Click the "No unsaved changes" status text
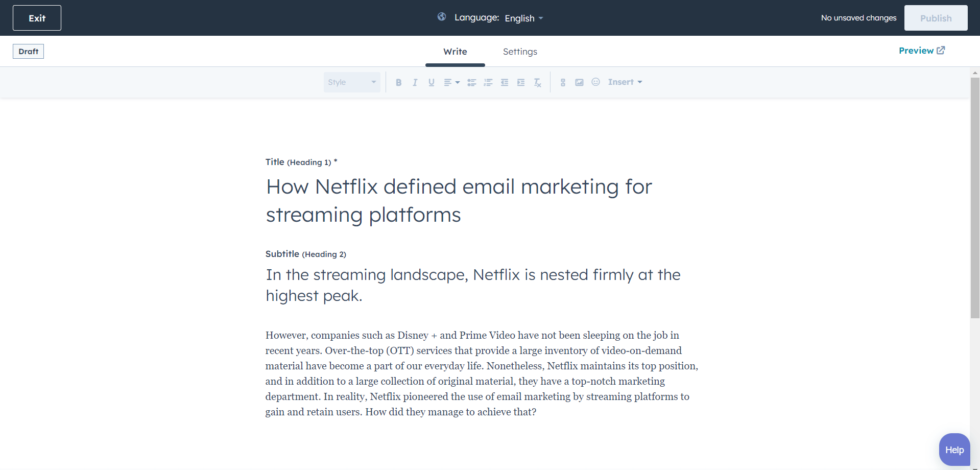Screen dimensions: 980x470 tap(858, 18)
